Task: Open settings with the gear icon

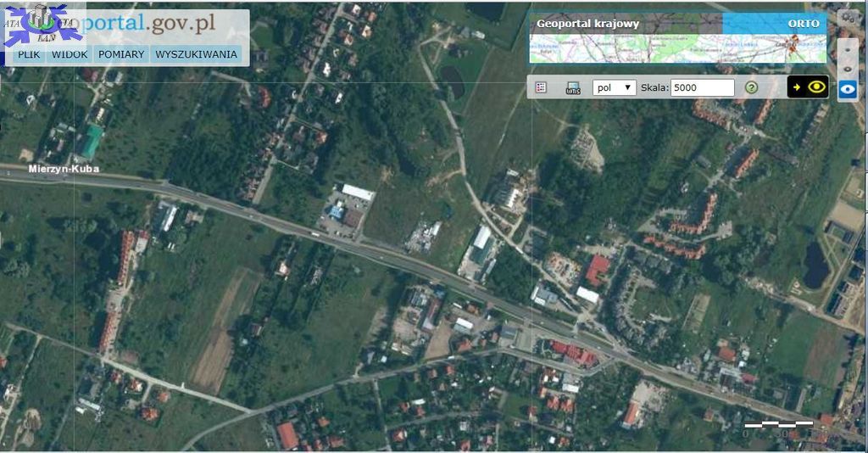Action: (847, 18)
